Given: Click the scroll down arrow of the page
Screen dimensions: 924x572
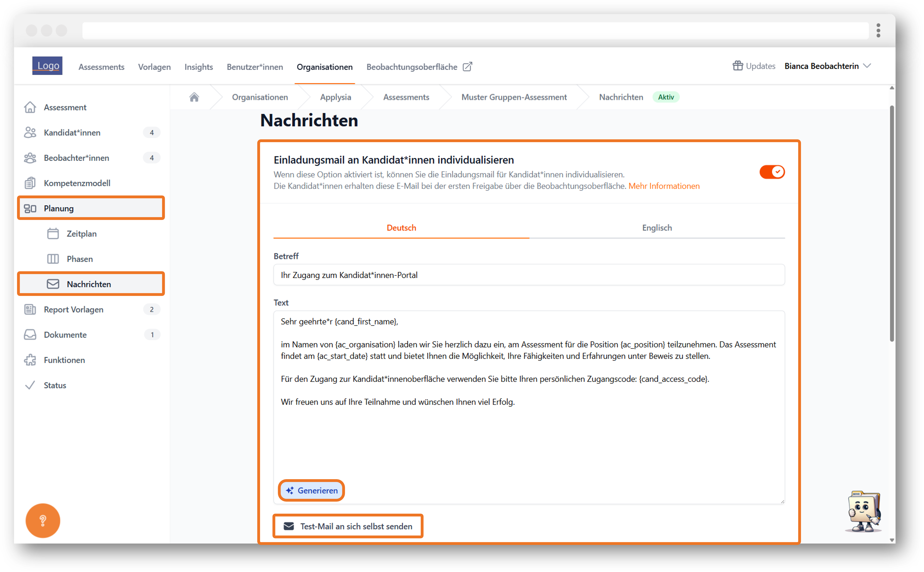Looking at the screenshot, I should tap(892, 540).
